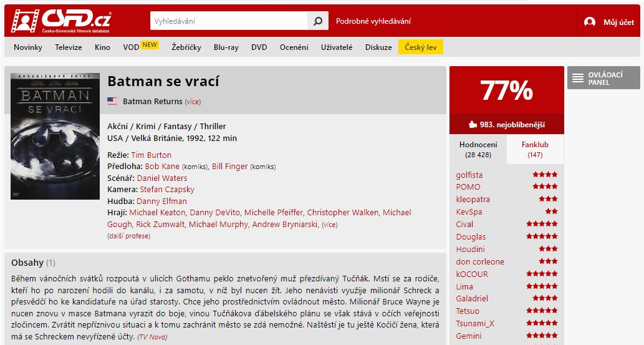644x345 pixels.
Task: Open director Tim Burton's page
Action: tap(151, 155)
